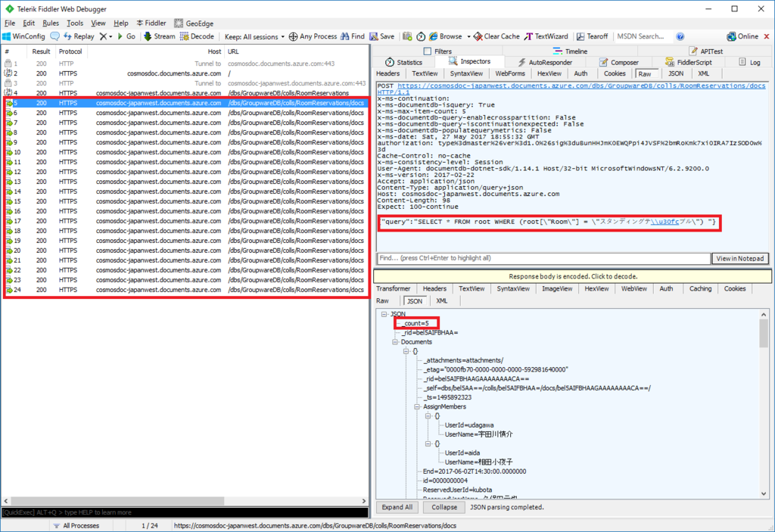Open the File menu

tap(9, 23)
